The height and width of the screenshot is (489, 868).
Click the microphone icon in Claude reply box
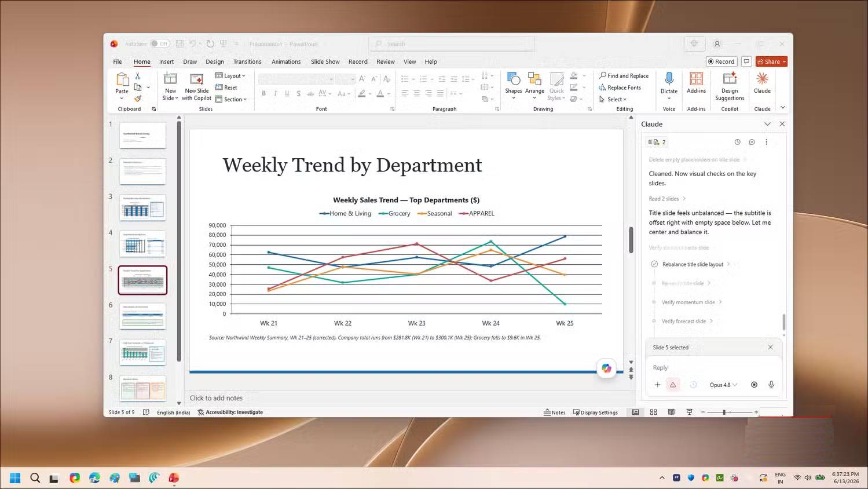tap(771, 385)
